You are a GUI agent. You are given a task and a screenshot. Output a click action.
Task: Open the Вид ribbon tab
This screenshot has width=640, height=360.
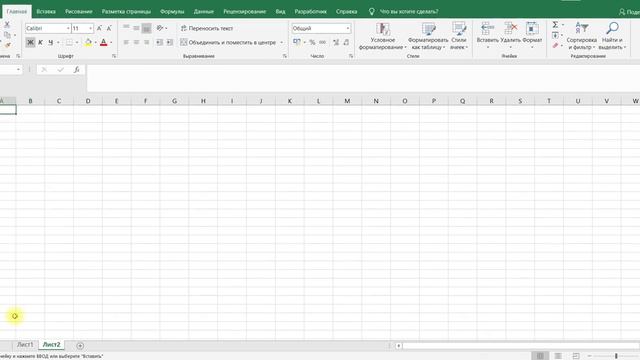[x=280, y=11]
